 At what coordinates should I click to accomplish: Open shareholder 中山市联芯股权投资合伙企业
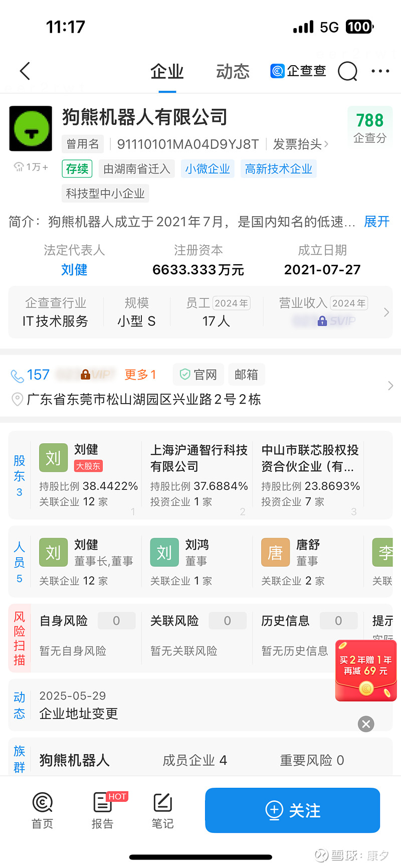pos(310,458)
